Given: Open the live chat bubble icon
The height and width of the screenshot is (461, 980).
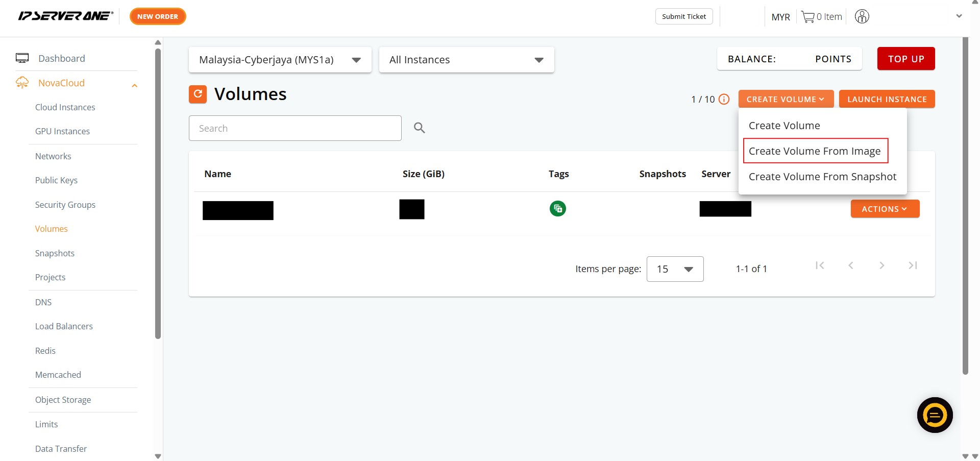Looking at the screenshot, I should click(x=935, y=415).
